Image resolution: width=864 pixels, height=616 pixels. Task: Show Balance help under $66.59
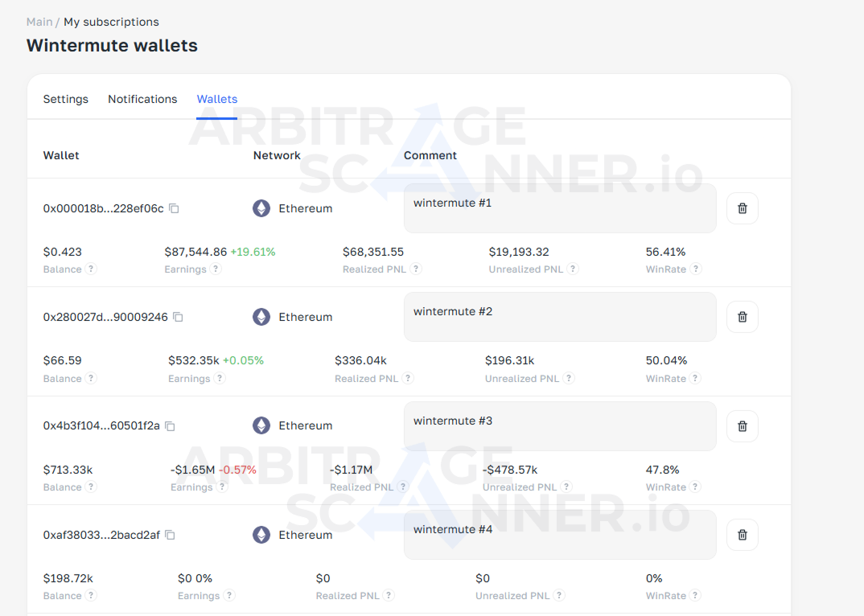click(x=91, y=378)
